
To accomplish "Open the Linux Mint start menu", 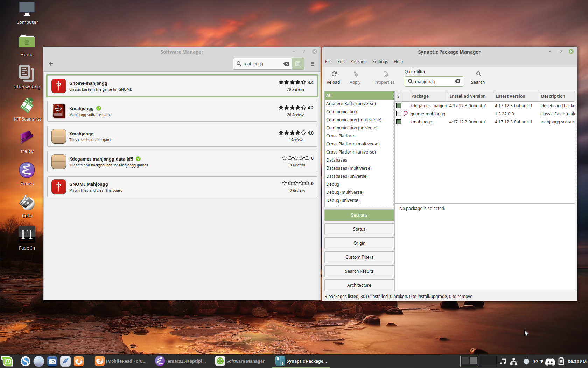I will click(x=7, y=361).
